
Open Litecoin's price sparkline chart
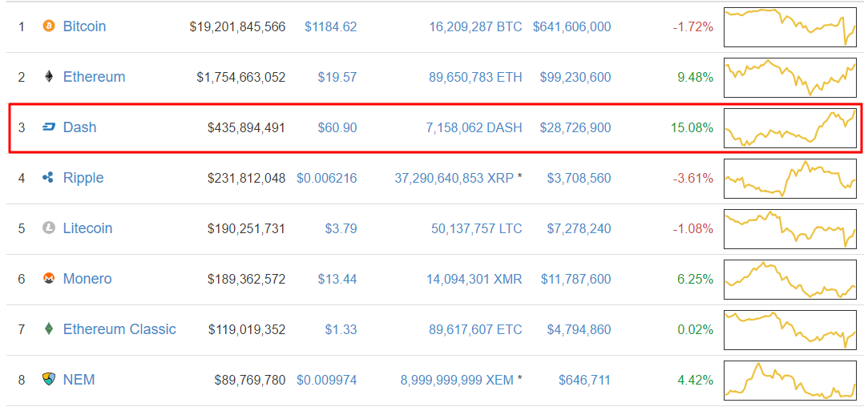coord(790,228)
